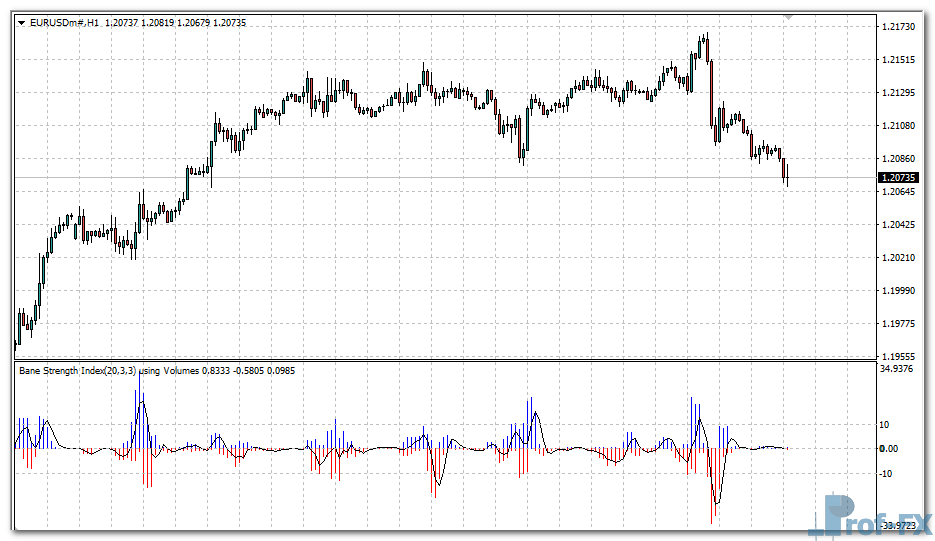This screenshot has width=935, height=541.
Task: Click the 0.00 level on indicator scale
Action: [888, 448]
